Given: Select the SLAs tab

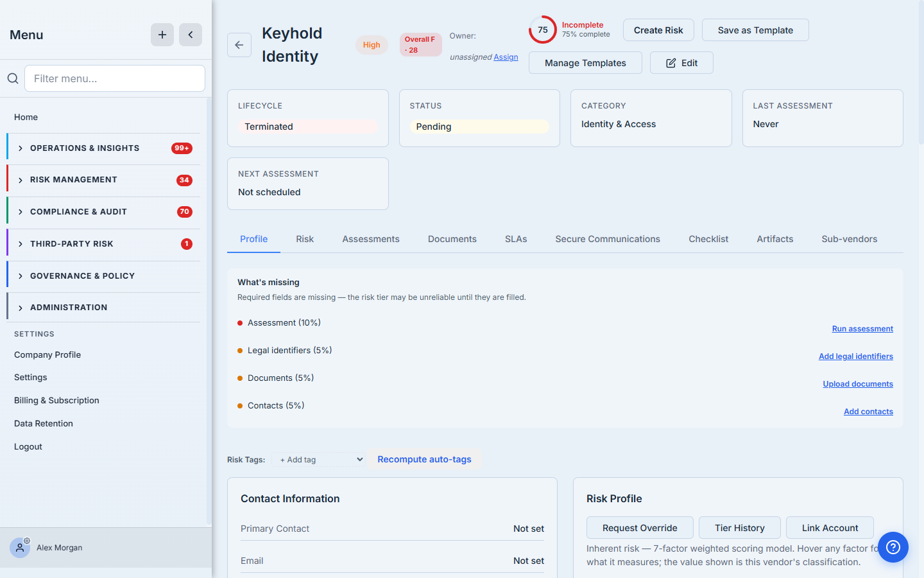Looking at the screenshot, I should 516,239.
